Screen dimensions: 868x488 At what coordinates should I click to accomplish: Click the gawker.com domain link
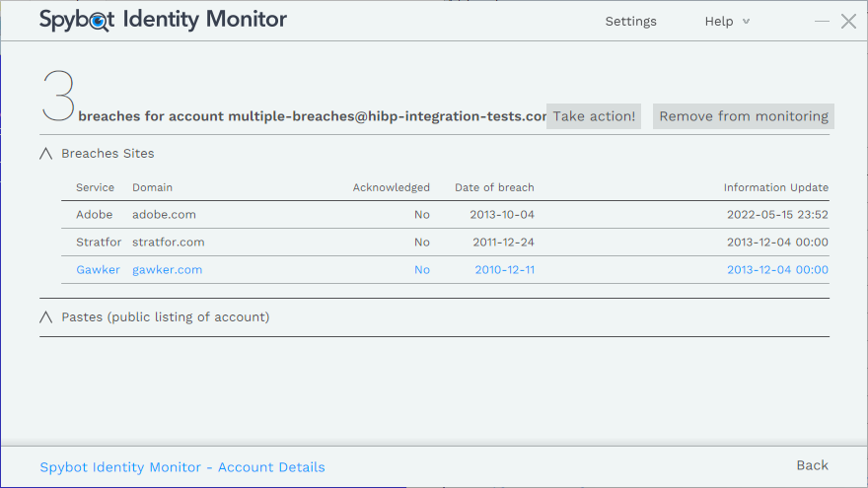pos(167,270)
